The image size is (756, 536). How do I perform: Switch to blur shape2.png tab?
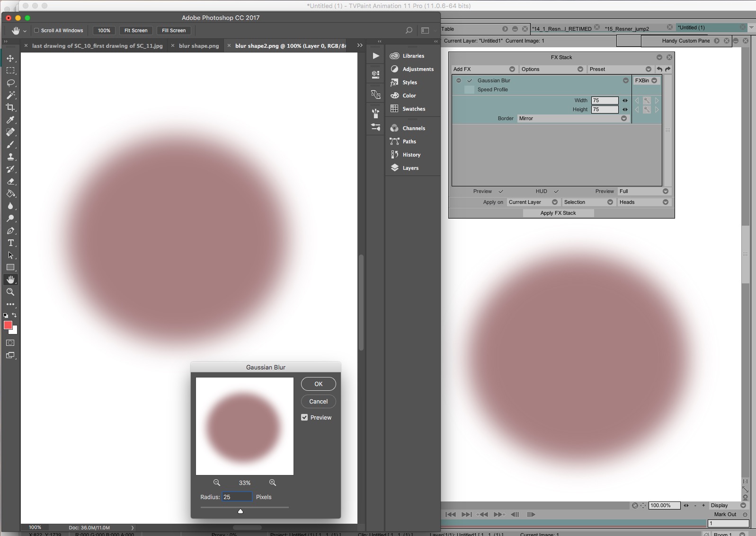[290, 46]
